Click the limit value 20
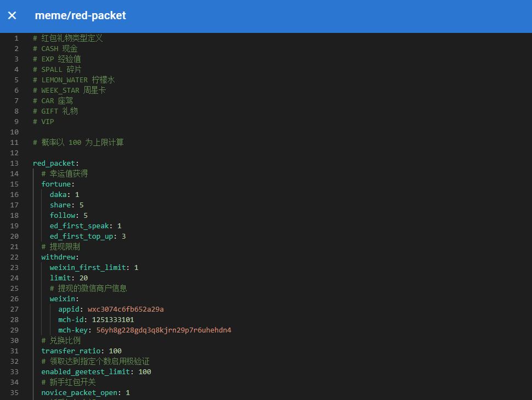This screenshot has width=532, height=400. [x=83, y=278]
